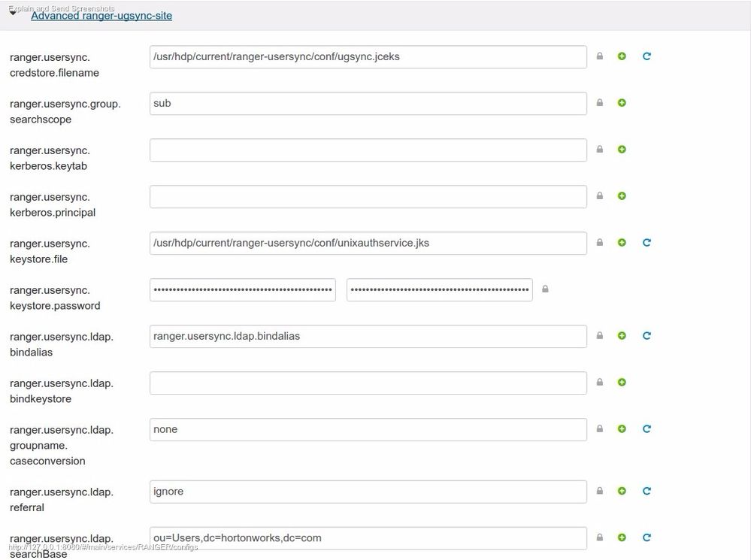Click the group.searchscope input containing sub
Viewport: 751px width, 560px height.
point(368,104)
